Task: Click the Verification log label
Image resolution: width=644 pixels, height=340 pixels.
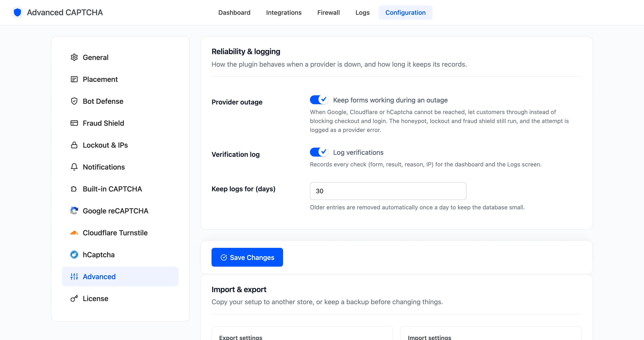Action: (235, 155)
